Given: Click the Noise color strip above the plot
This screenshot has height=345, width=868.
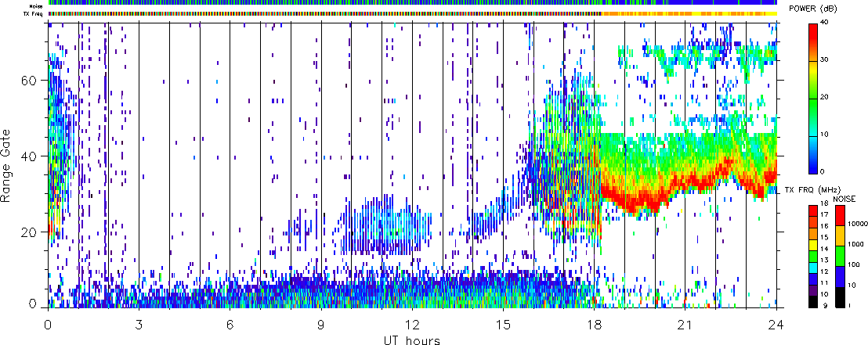Looking at the screenshot, I should [x=412, y=3].
